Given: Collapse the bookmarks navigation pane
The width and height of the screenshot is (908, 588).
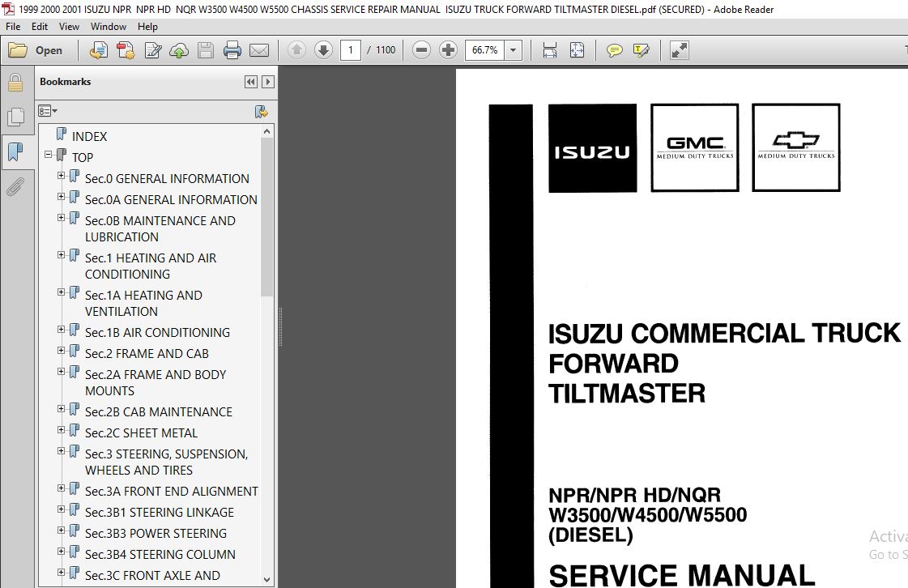Looking at the screenshot, I should (x=251, y=82).
